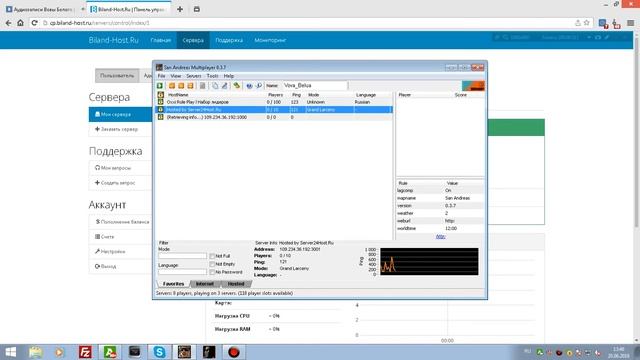Click the server properties pencil icon
640x360 pixels.
(224, 86)
